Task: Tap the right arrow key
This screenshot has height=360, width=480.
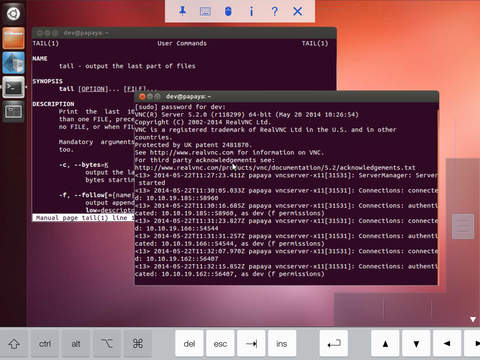Action: pyautogui.click(x=473, y=344)
